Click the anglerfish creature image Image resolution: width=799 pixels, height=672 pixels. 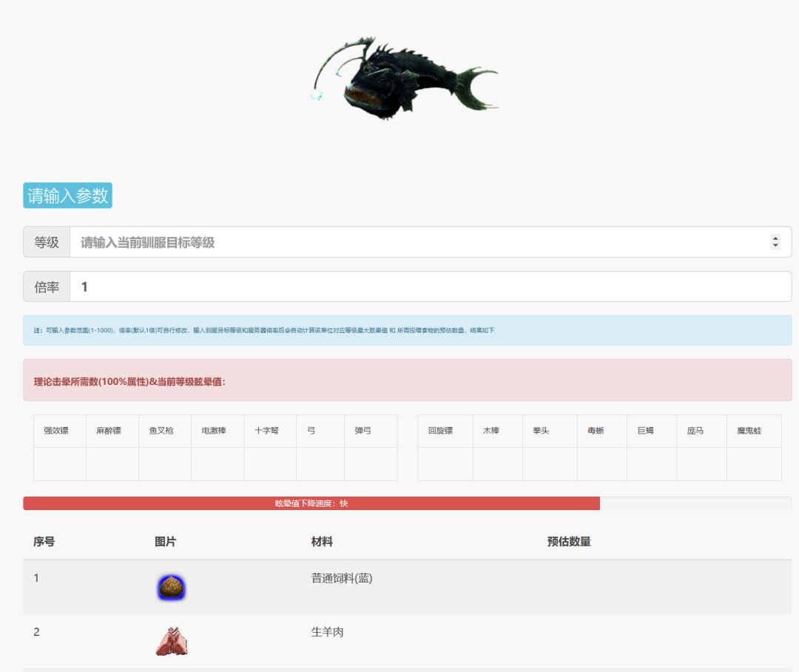(x=406, y=78)
